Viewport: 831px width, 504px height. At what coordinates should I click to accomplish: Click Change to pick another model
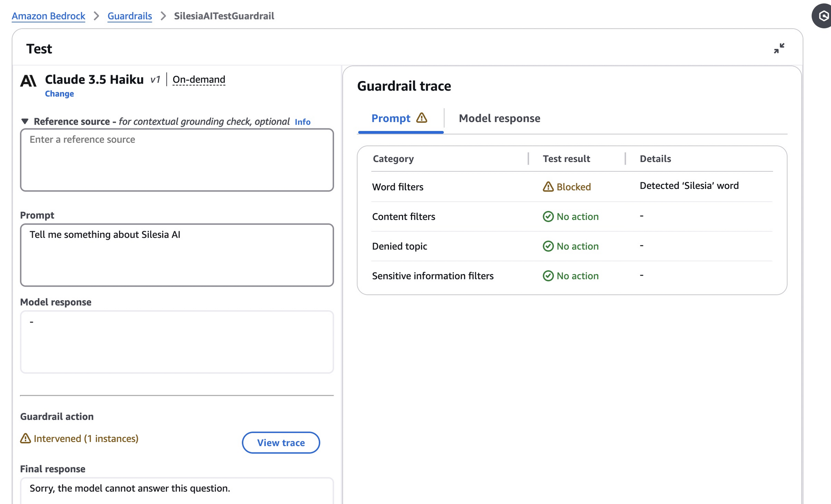click(59, 94)
